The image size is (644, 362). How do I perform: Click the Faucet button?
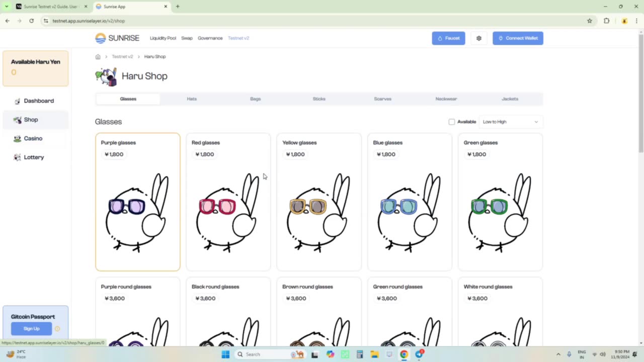pos(448,38)
